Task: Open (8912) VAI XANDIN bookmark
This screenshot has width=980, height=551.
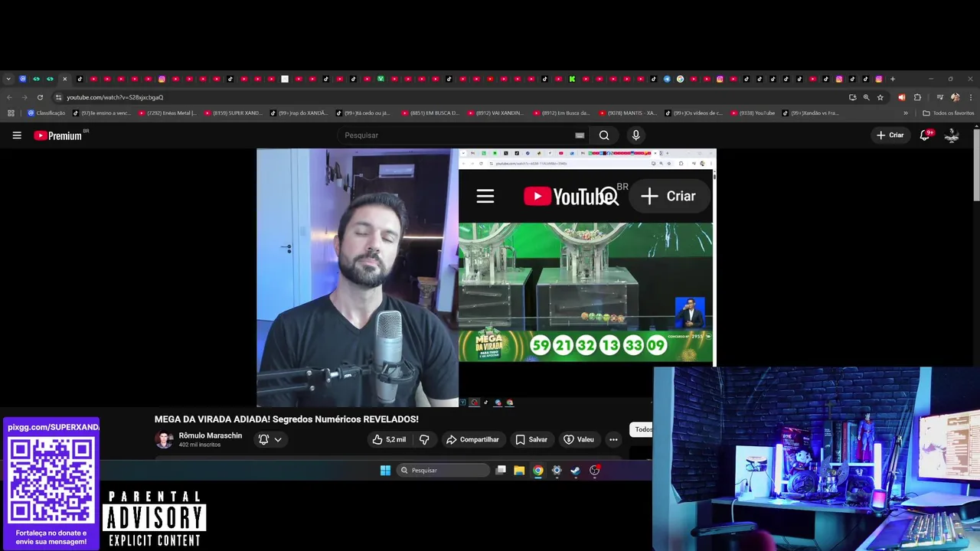Action: 496,113
